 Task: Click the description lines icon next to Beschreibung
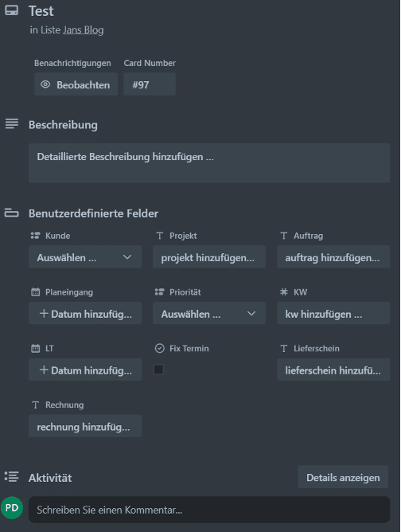click(12, 123)
